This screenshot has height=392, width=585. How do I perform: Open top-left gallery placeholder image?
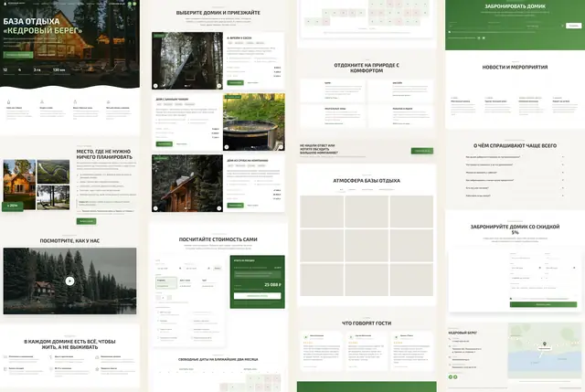pyautogui.click(x=322, y=212)
